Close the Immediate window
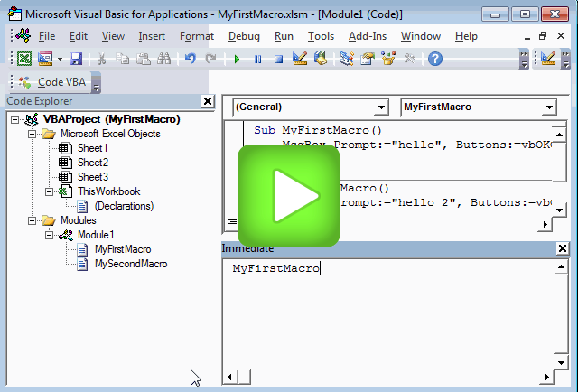The width and height of the screenshot is (578, 392). [x=563, y=248]
